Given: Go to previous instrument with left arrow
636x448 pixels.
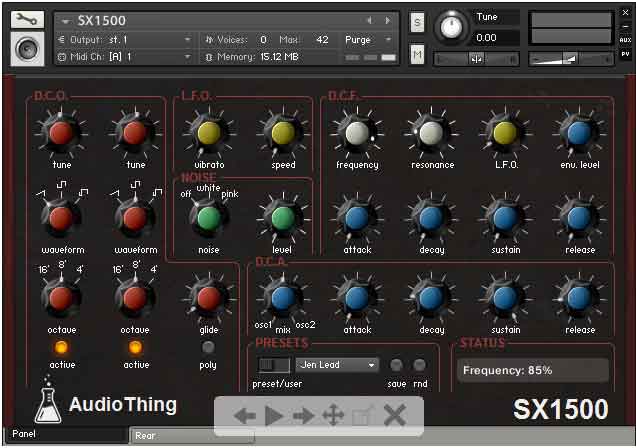Looking at the screenshot, I should (370, 20).
